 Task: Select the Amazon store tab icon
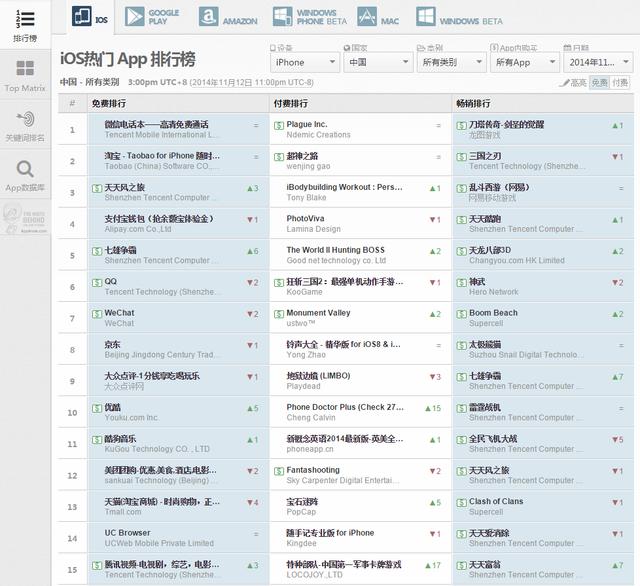point(208,17)
